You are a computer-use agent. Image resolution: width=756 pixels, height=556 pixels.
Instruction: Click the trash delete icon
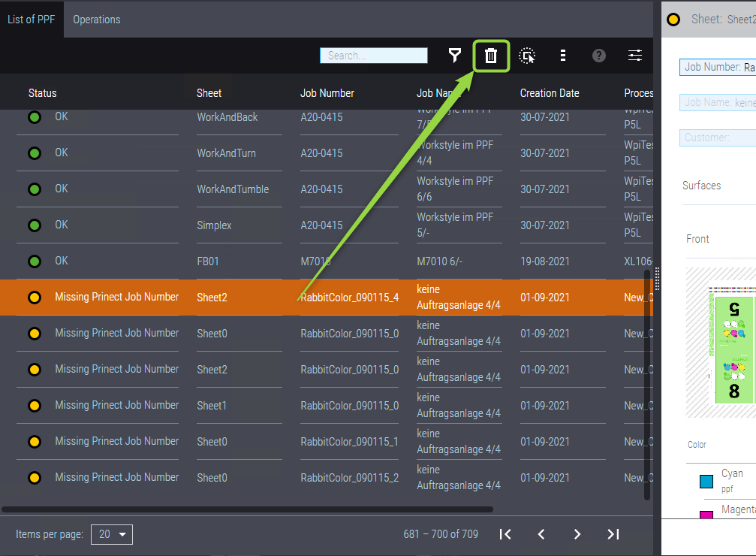tap(491, 56)
